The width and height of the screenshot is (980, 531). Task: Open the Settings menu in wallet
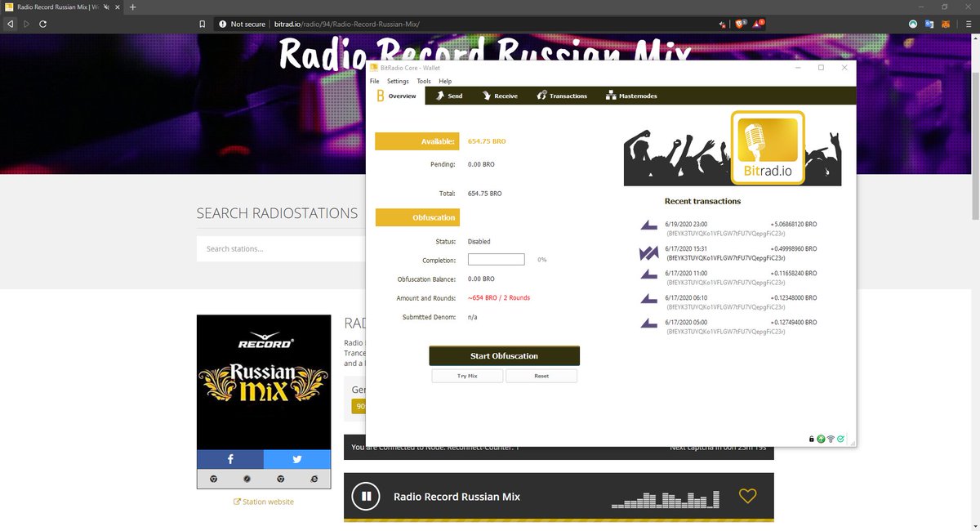(398, 82)
